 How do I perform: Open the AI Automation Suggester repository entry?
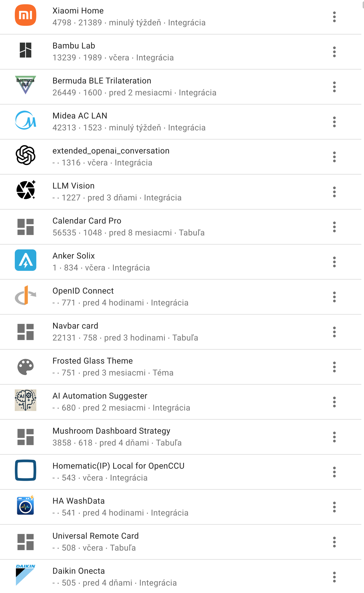[100, 396]
